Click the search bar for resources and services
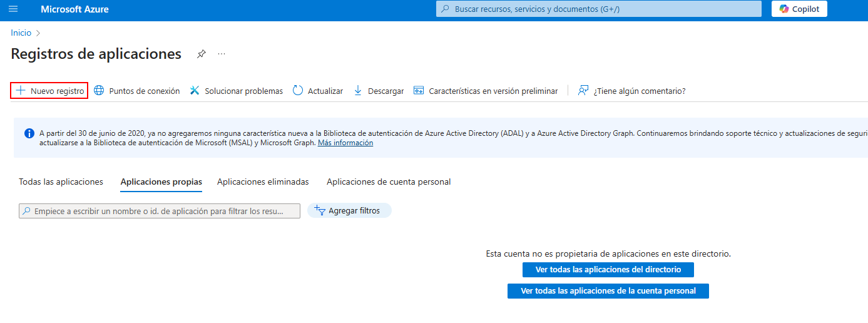This screenshot has width=868, height=323. [x=599, y=9]
